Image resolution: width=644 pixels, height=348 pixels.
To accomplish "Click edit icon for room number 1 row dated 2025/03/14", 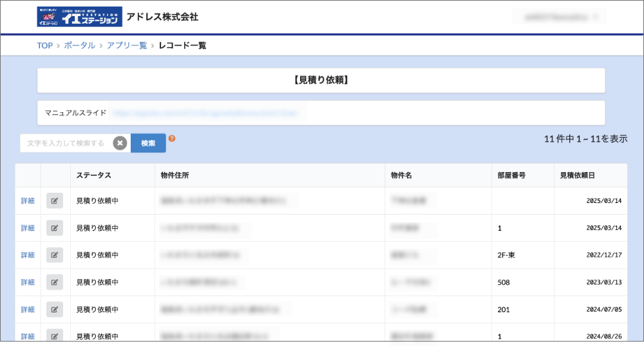I will point(55,228).
